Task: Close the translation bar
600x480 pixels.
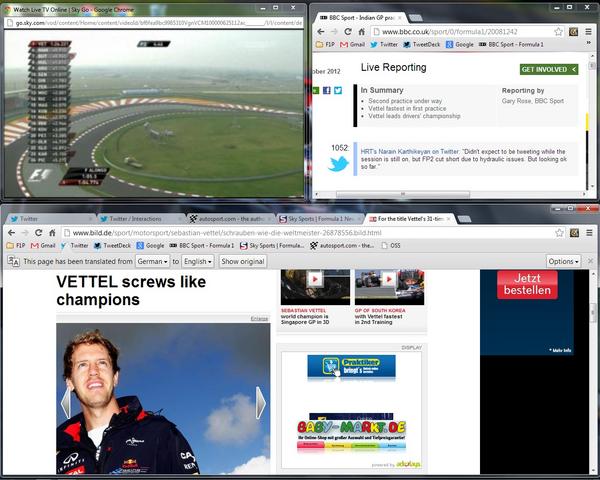Action: [590, 261]
